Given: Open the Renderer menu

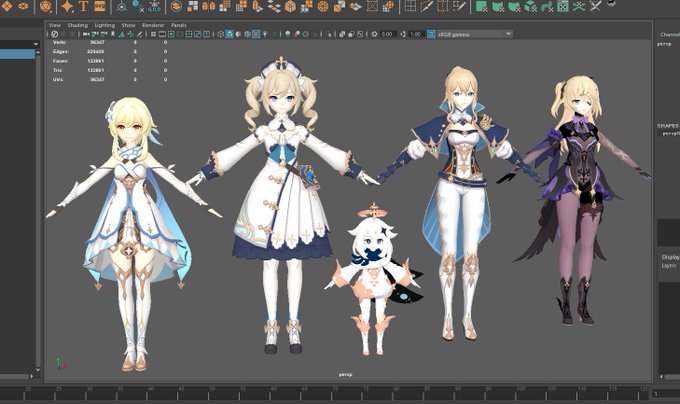Looking at the screenshot, I should [x=153, y=25].
